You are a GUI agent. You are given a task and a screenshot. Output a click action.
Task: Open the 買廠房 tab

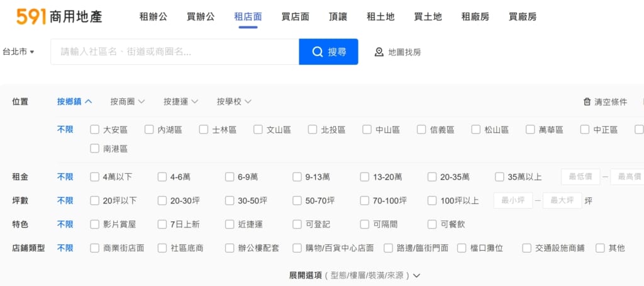[x=523, y=17]
